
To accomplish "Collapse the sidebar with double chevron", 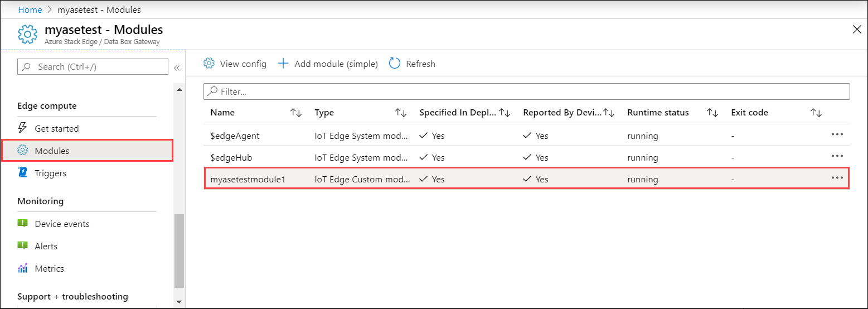I will [x=177, y=67].
